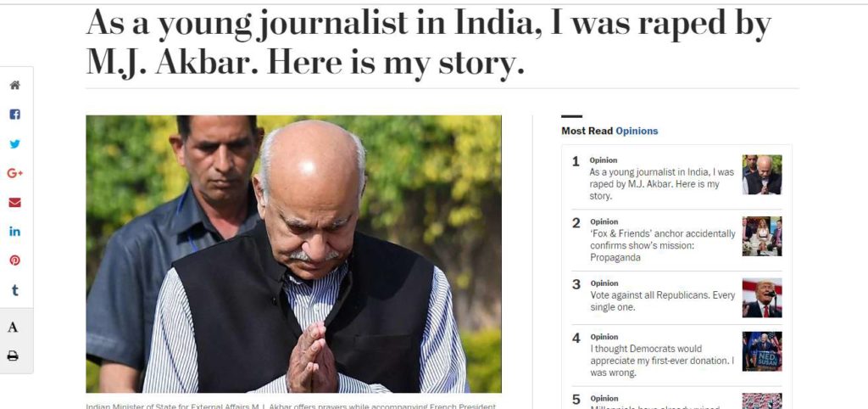Viewport: 868px width, 409px height.
Task: Share the article on Twitter
Action: point(15,144)
